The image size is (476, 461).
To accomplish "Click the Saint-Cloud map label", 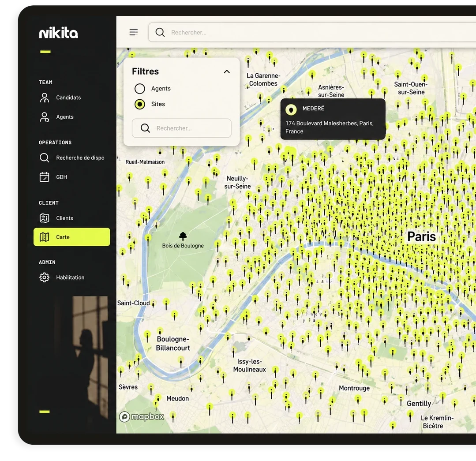I will (x=134, y=303).
